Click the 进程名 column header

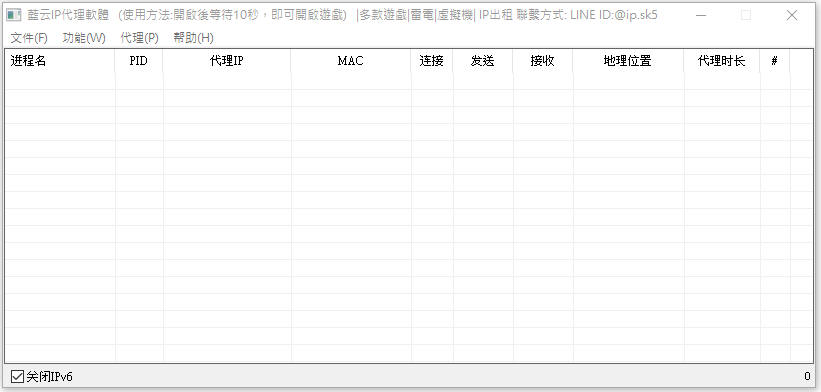click(x=60, y=61)
